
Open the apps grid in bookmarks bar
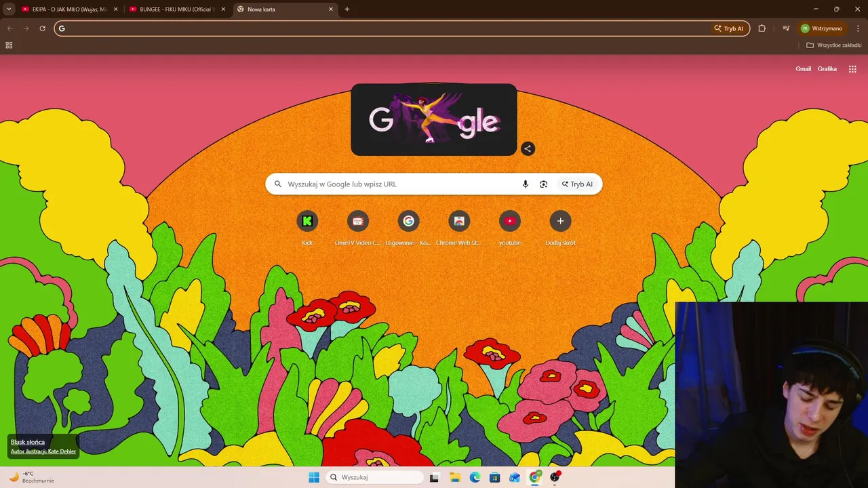tap(9, 45)
